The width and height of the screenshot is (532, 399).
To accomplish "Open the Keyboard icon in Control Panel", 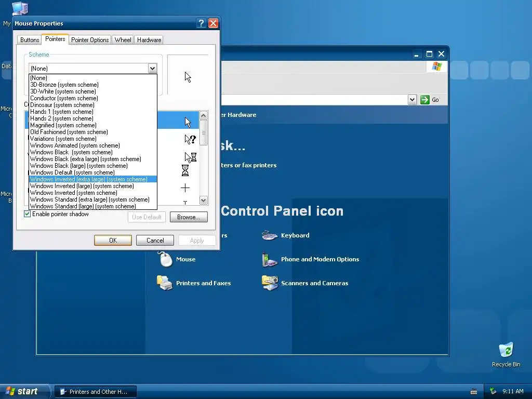I will point(270,235).
